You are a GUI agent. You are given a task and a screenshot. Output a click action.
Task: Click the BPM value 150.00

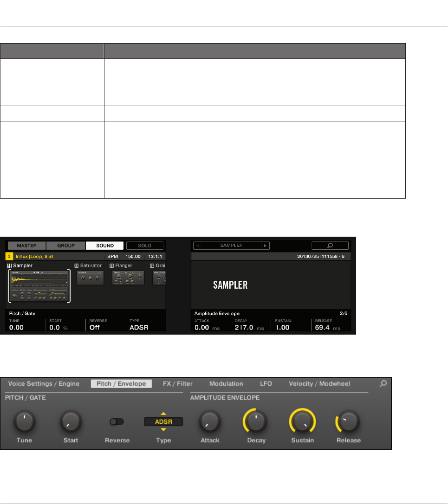133,257
